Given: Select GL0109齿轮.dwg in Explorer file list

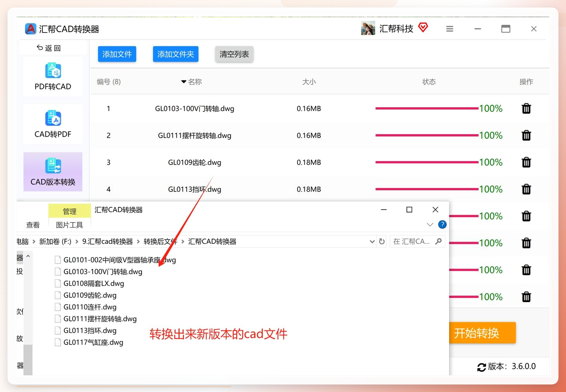Looking at the screenshot, I should pyautogui.click(x=90, y=295).
